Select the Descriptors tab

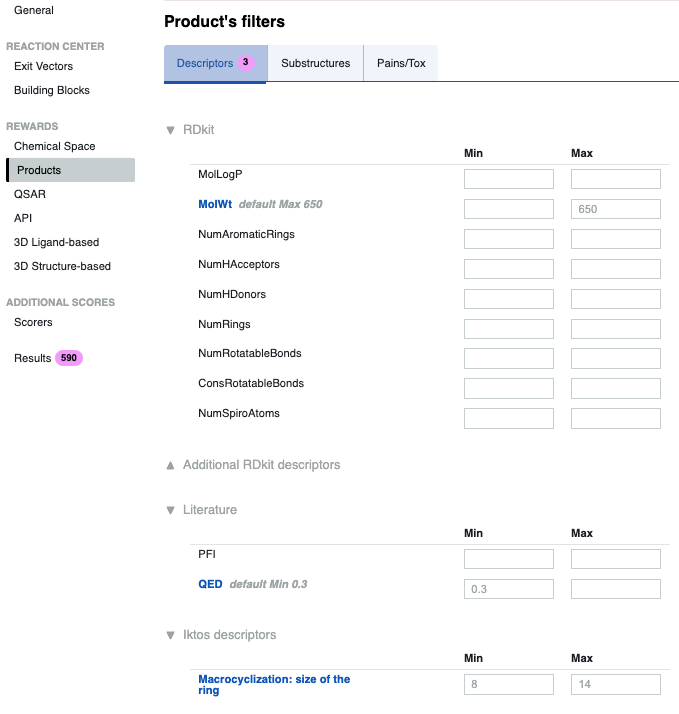click(x=215, y=63)
